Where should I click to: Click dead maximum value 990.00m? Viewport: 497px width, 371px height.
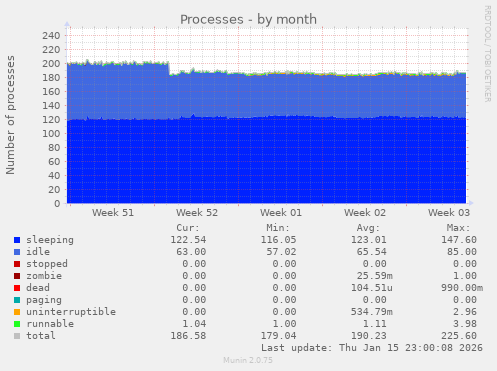click(x=462, y=288)
